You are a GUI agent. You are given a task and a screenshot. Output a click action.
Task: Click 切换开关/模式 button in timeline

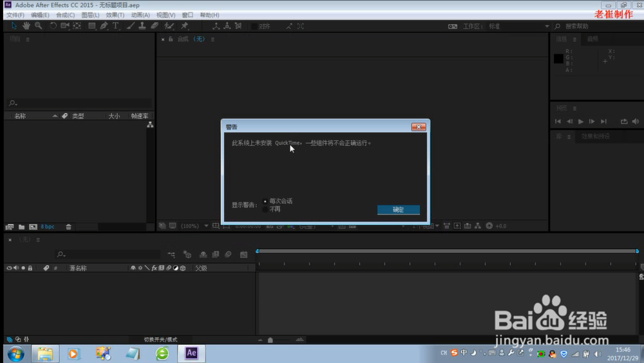tap(160, 340)
